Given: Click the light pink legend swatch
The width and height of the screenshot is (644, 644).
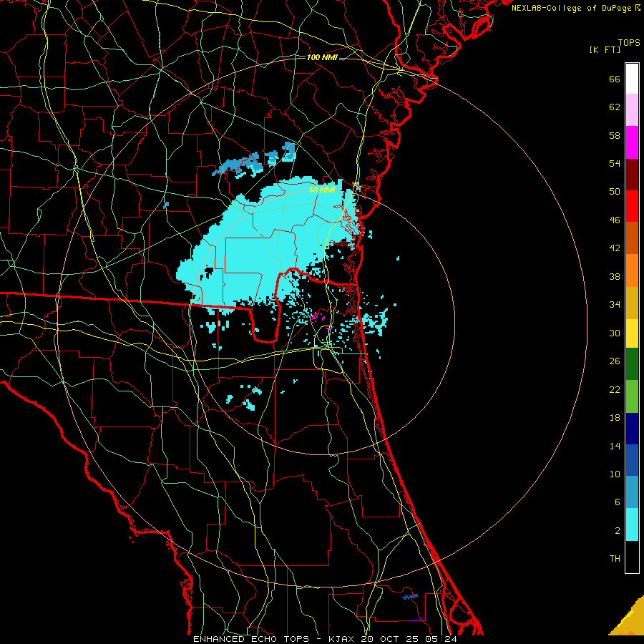Looking at the screenshot, I should [632, 109].
